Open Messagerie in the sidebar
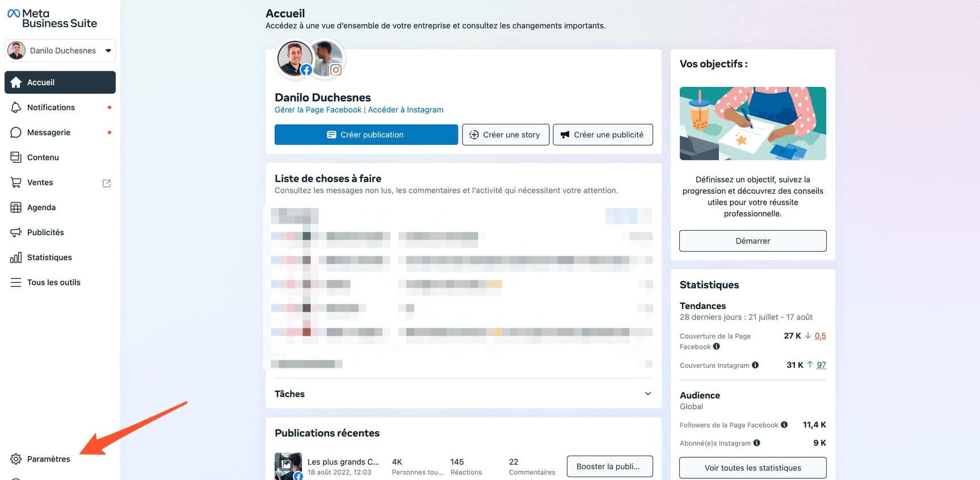Image resolution: width=980 pixels, height=480 pixels. coord(60,132)
